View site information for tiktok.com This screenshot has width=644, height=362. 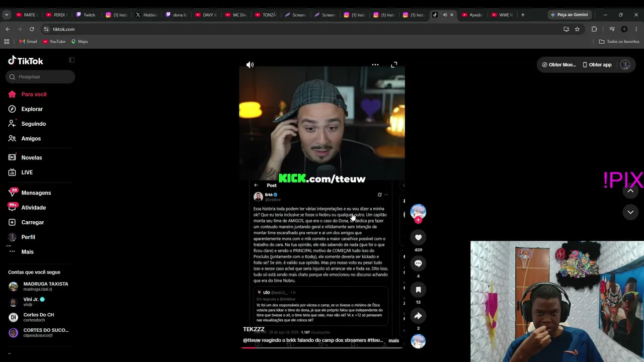pos(46,29)
